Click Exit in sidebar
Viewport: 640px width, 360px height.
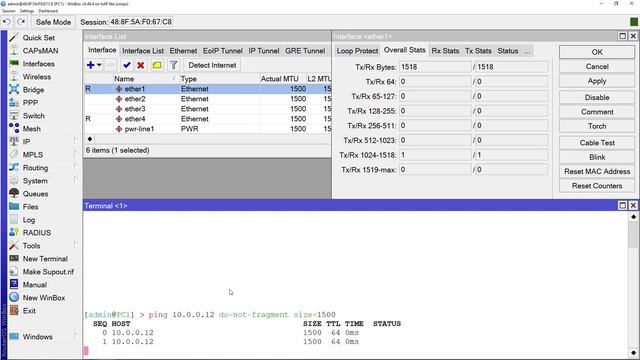29,311
